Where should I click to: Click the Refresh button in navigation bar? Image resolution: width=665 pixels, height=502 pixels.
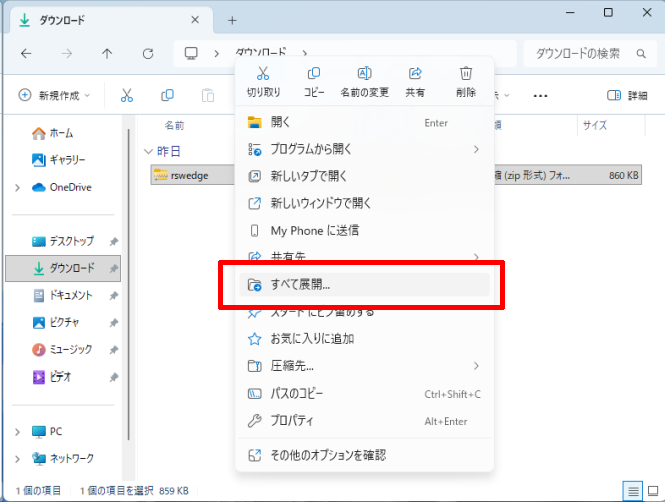coord(148,53)
